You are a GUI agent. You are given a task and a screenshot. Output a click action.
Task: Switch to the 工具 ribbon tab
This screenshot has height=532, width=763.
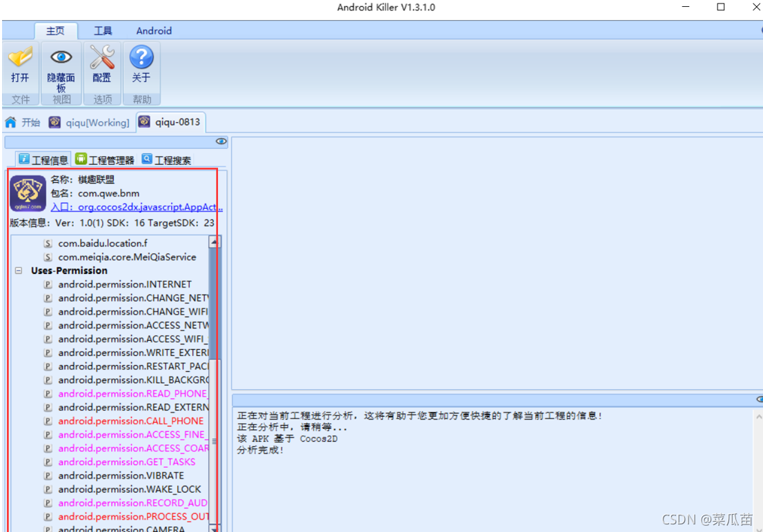click(103, 30)
